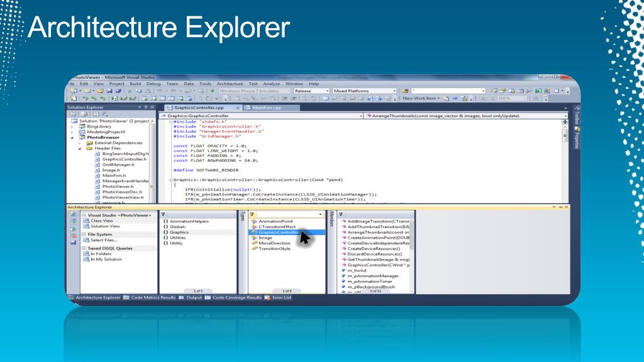Save the file with the Save icon
644x362 pixels.
click(109, 90)
